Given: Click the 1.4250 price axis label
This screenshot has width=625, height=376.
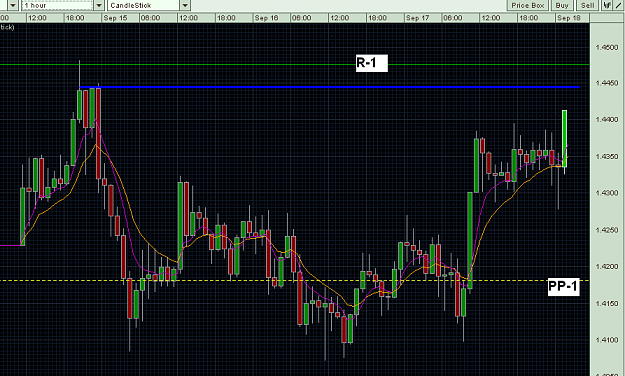Looking at the screenshot, I should [607, 230].
